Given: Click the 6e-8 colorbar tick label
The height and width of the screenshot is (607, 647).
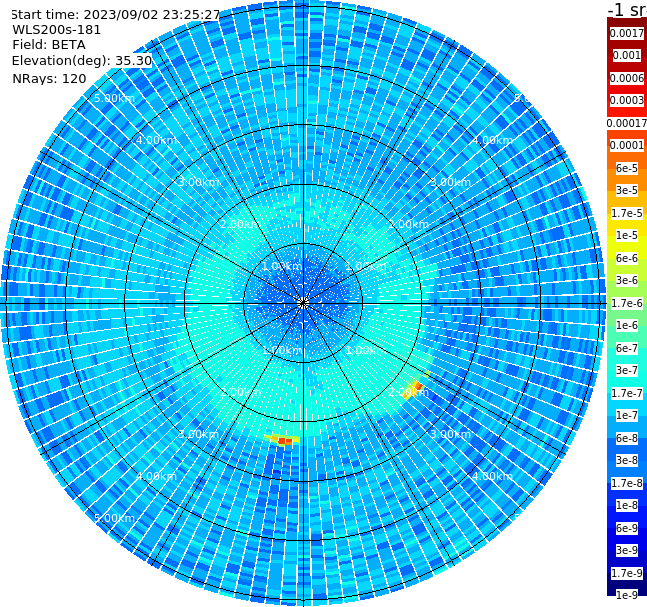Looking at the screenshot, I should coord(626,438).
